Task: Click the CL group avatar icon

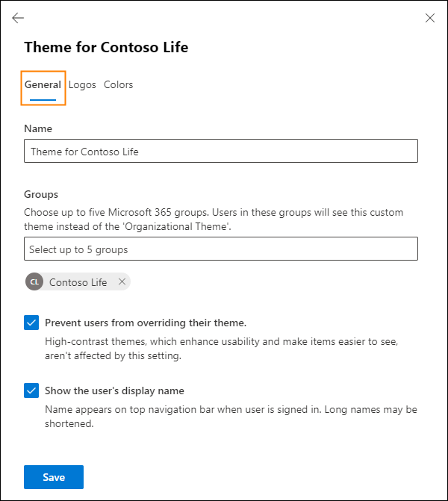Action: (x=34, y=281)
